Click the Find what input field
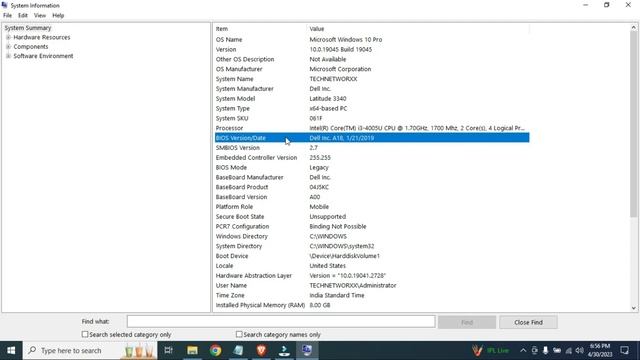The height and width of the screenshot is (360, 640). pyautogui.click(x=281, y=322)
